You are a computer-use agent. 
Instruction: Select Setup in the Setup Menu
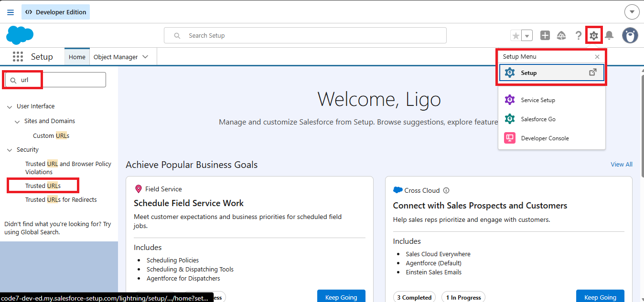[552, 73]
